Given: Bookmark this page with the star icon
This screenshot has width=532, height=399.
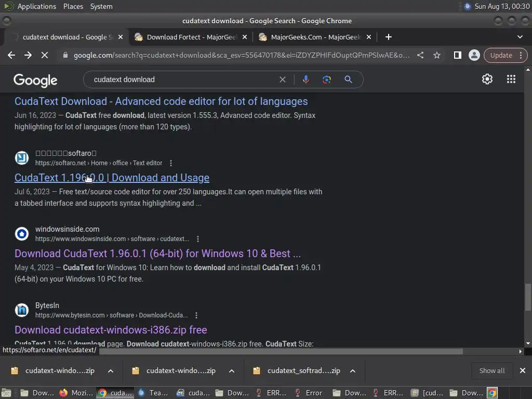Looking at the screenshot, I should (436, 55).
